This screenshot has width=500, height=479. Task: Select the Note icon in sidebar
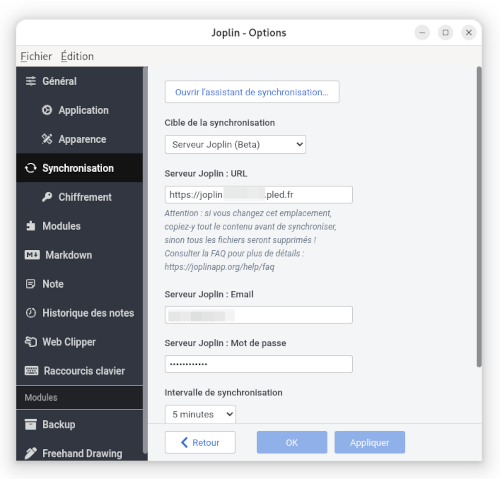pos(30,284)
